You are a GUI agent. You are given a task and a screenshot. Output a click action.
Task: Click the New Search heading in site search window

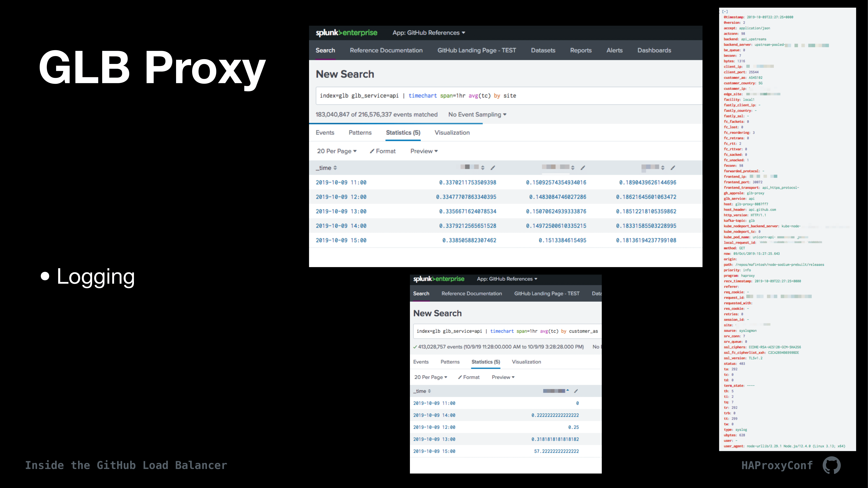(345, 74)
